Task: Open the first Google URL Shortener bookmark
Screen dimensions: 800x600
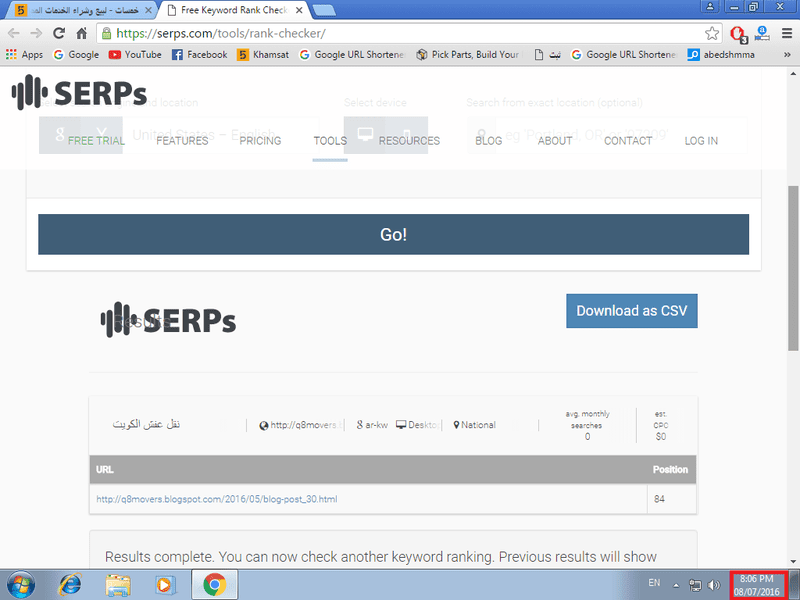Action: coord(352,55)
